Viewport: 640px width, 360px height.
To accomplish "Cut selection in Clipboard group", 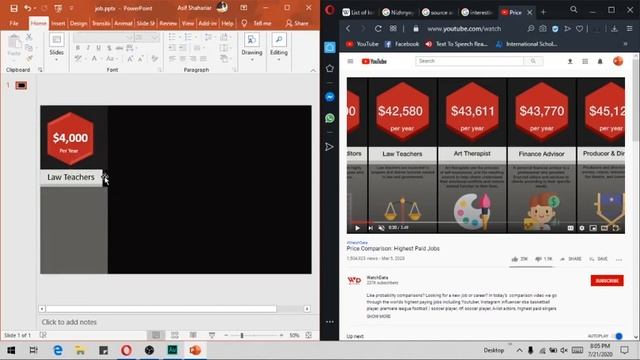I will 29,38.
